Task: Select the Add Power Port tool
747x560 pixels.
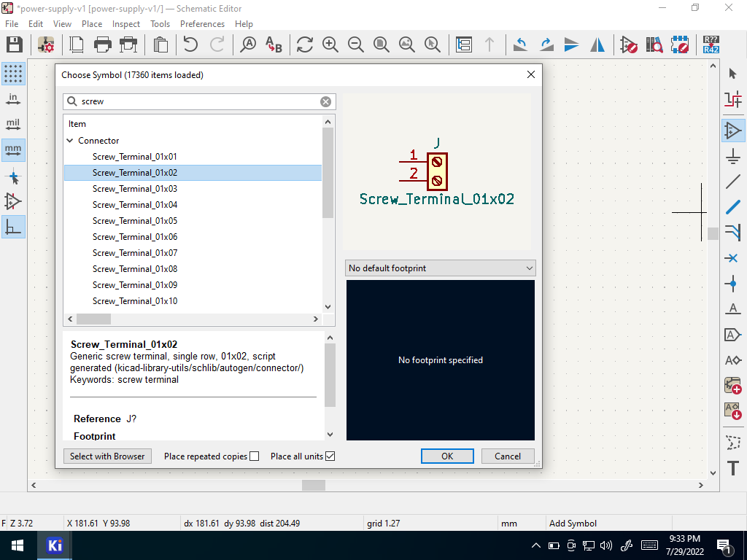Action: [x=732, y=156]
